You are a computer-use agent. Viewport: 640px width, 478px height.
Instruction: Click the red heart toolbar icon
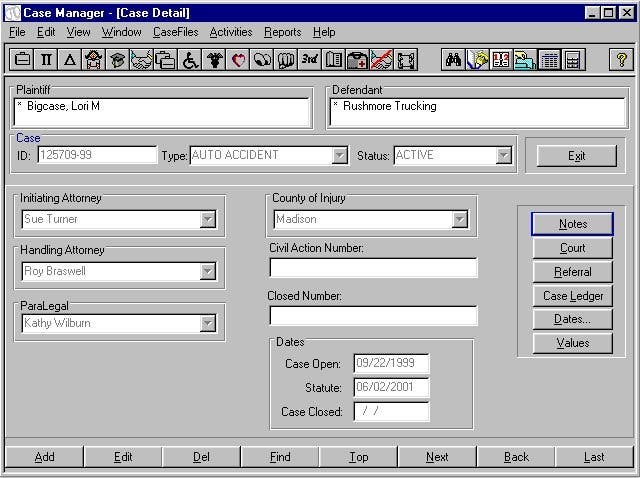coord(238,60)
